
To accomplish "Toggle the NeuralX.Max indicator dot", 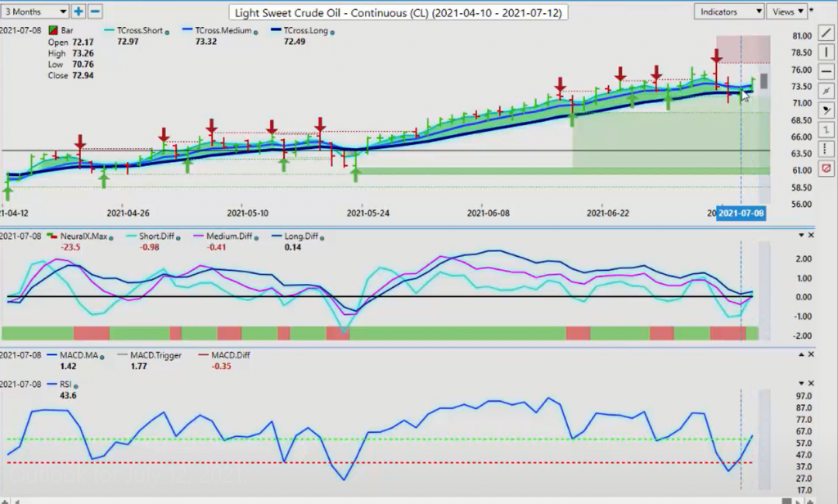I will pos(111,238).
